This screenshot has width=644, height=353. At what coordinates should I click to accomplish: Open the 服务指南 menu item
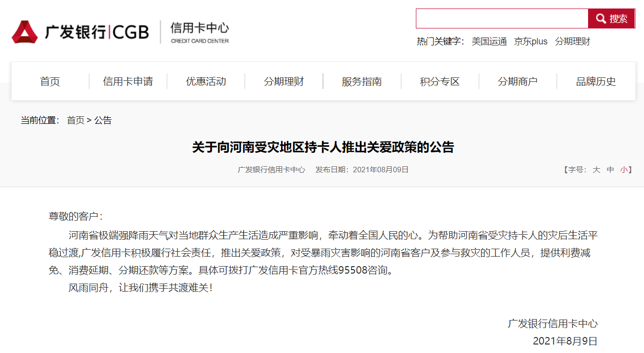(362, 81)
